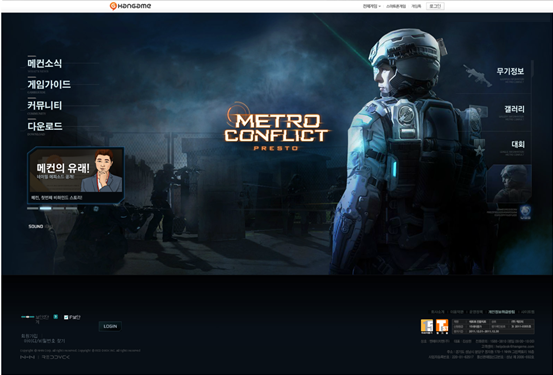This screenshot has height=375, width=553.
Task: Click the REDDUCK logo in footer
Action: (x=56, y=357)
